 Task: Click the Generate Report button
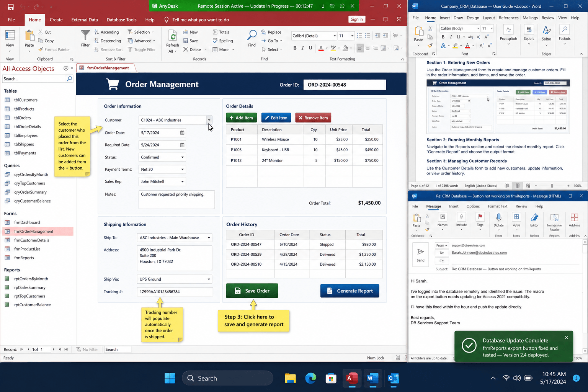coord(350,291)
